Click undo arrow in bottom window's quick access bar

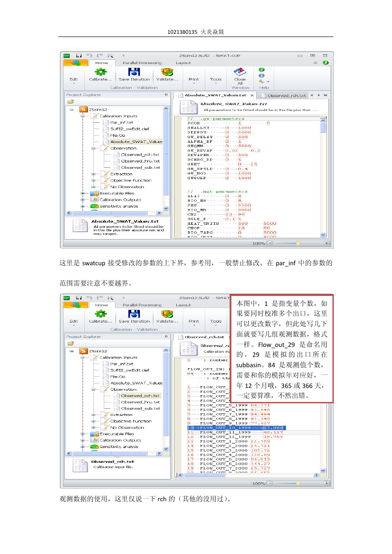(89, 298)
